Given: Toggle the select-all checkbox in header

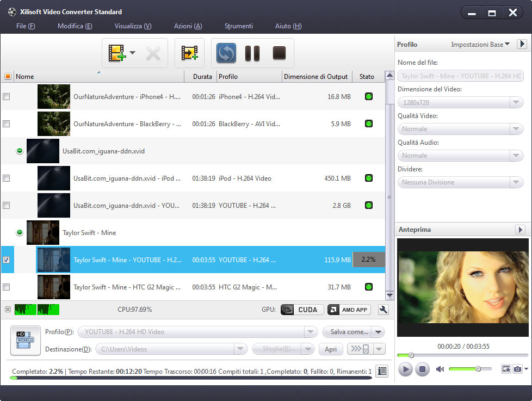Looking at the screenshot, I should click(x=8, y=76).
